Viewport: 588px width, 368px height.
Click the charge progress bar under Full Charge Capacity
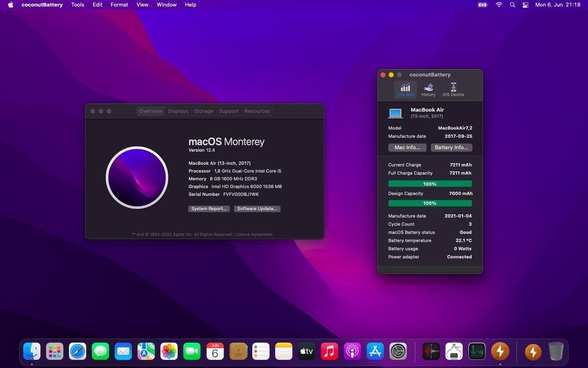430,184
